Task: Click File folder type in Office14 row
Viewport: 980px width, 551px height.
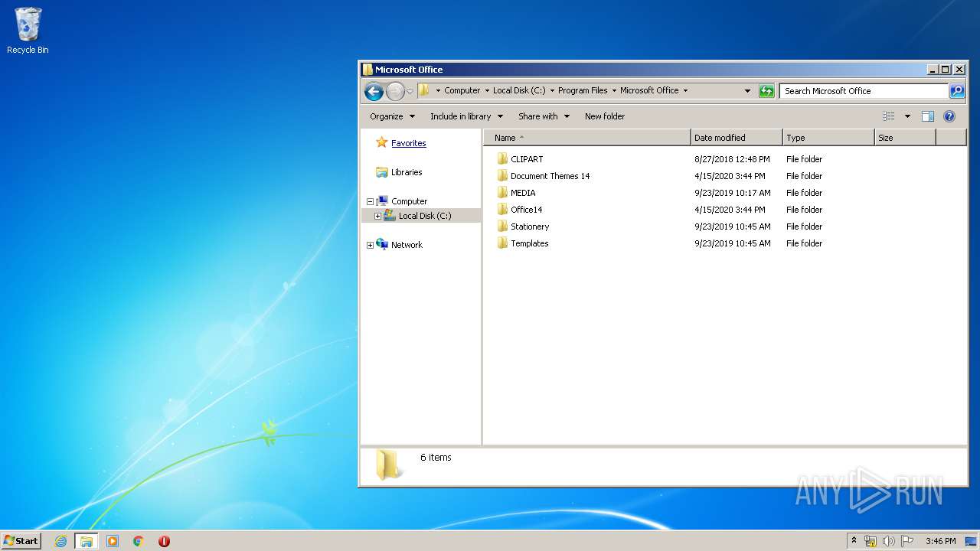Action: click(x=804, y=210)
